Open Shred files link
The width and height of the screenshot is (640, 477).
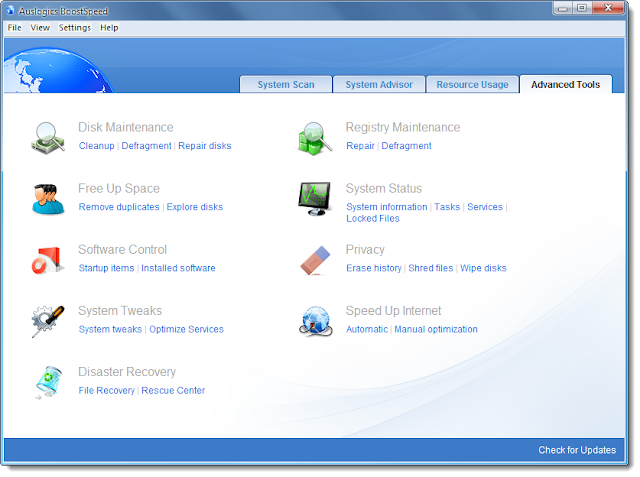pos(431,268)
